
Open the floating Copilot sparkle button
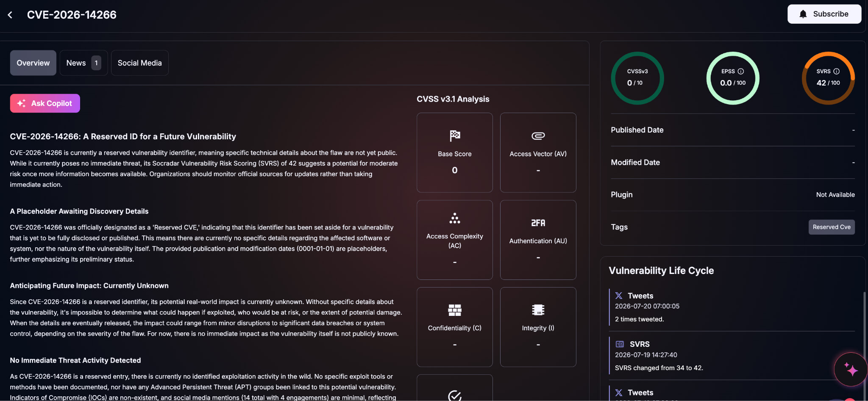pyautogui.click(x=851, y=369)
